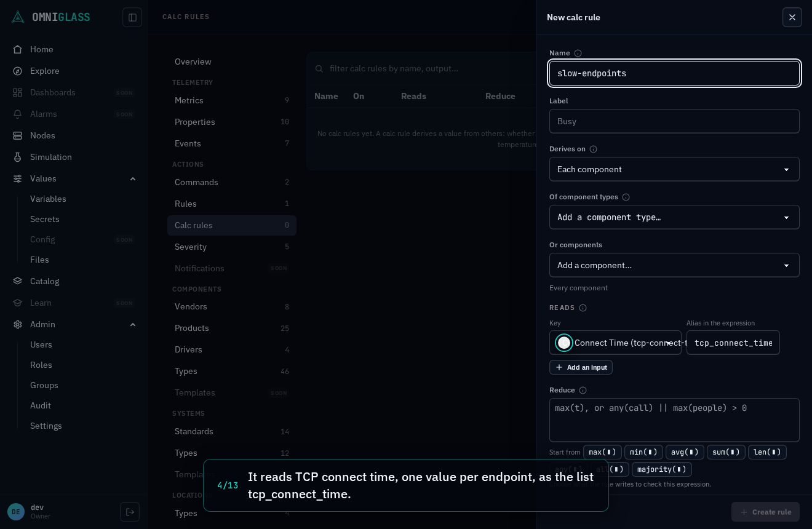The width and height of the screenshot is (812, 529).
Task: Open Files under Values
Action: click(39, 260)
